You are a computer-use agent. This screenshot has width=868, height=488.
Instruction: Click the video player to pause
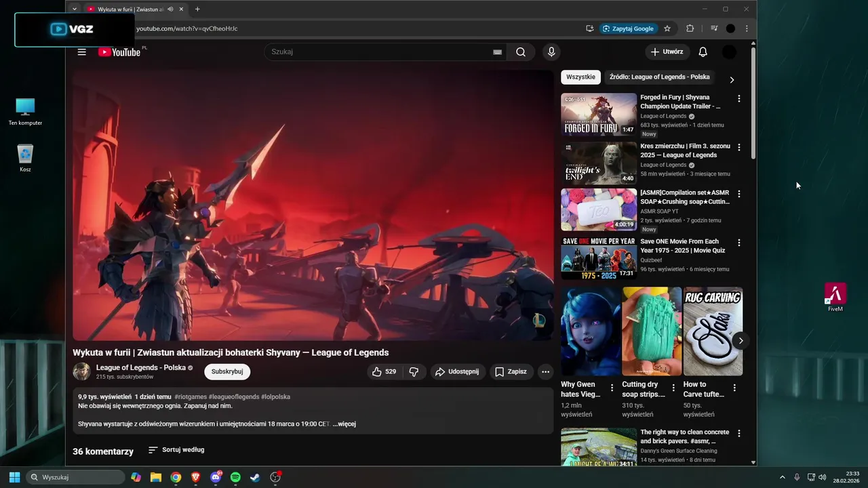tap(313, 205)
